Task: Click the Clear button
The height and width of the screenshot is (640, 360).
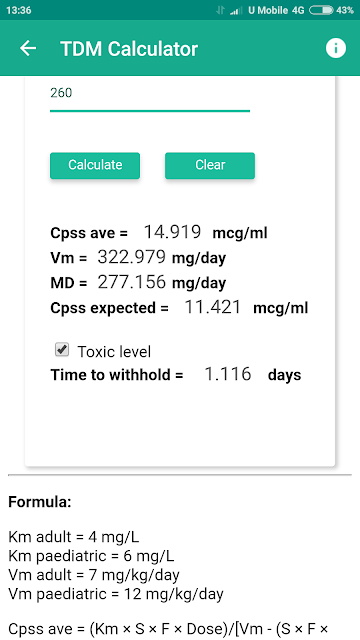Action: pos(210,165)
